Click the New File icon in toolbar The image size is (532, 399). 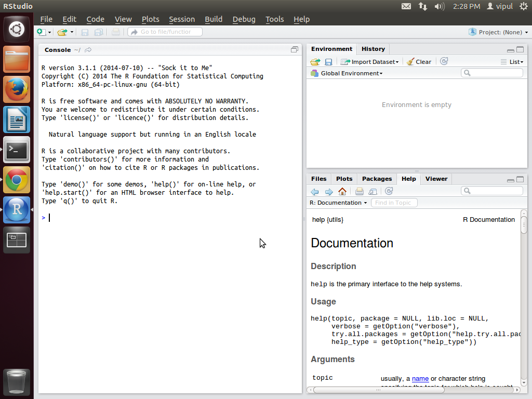point(42,32)
